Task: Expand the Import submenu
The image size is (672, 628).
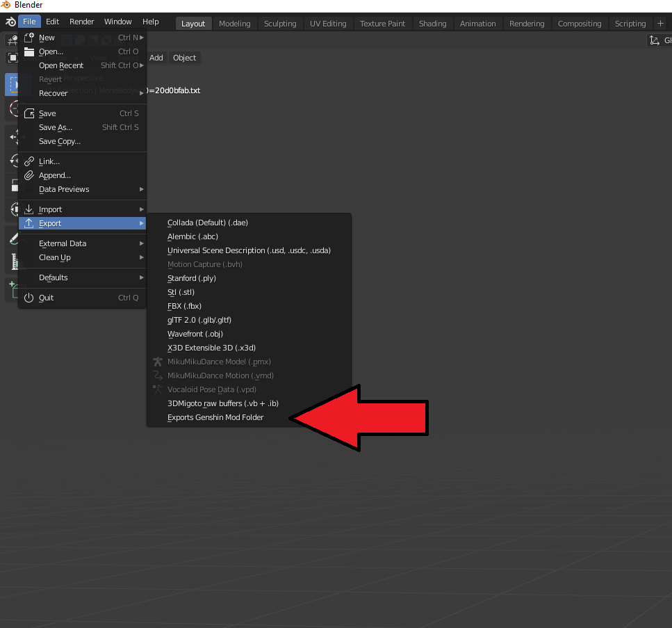Action: coord(82,209)
